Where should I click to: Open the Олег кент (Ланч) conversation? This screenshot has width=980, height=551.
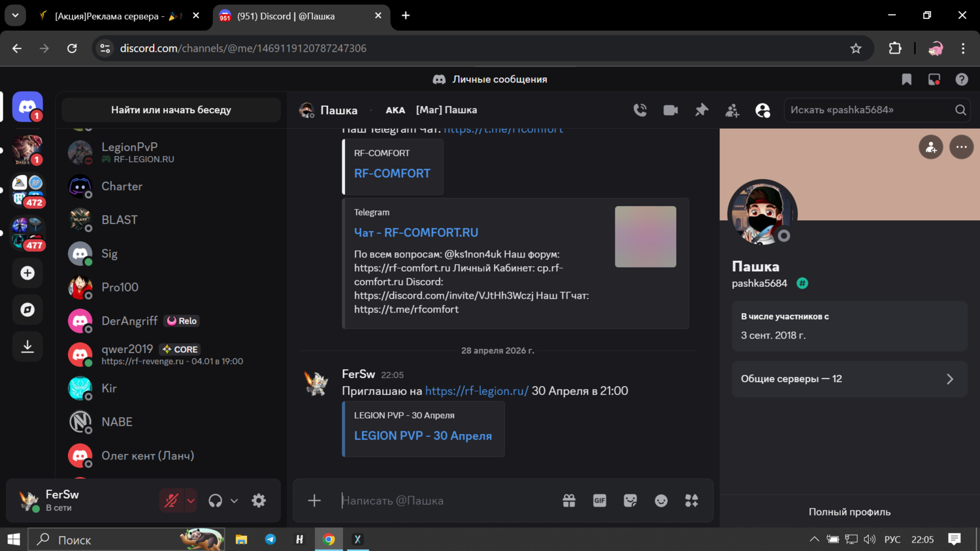point(171,456)
